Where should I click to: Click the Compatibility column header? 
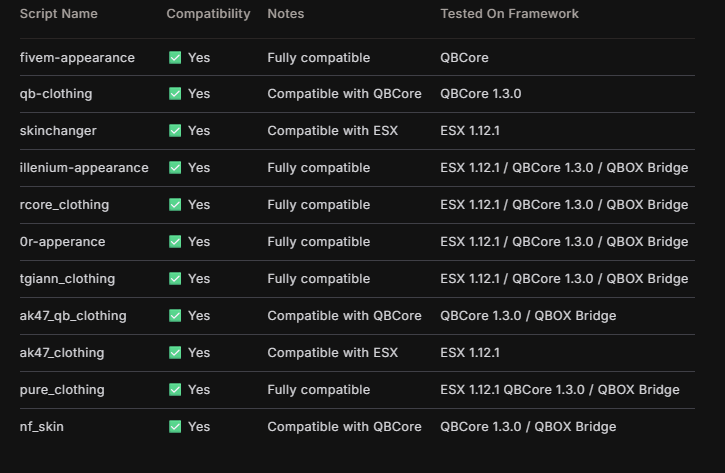[x=209, y=14]
